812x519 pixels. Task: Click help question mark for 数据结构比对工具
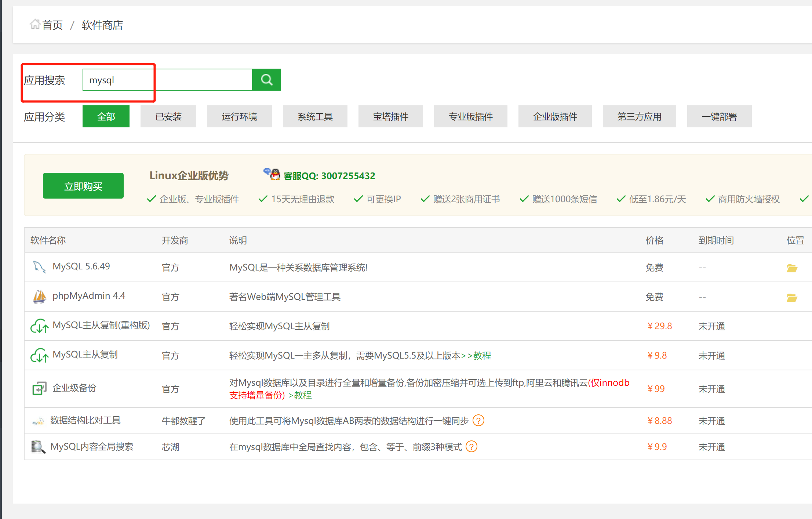[x=478, y=420]
